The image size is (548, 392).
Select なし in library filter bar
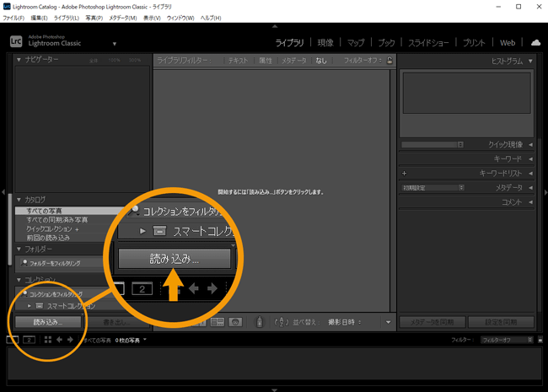click(321, 61)
